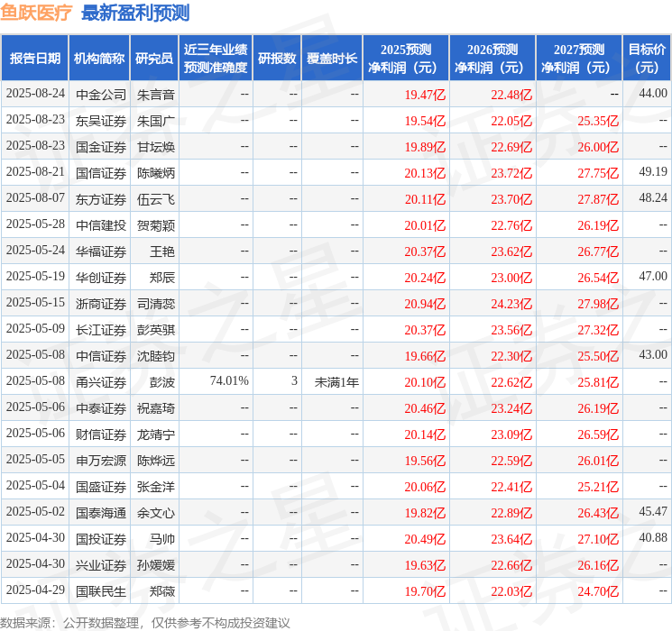This screenshot has height=631, width=672.
Task: Click target price 48.24
Action: pyautogui.click(x=653, y=198)
